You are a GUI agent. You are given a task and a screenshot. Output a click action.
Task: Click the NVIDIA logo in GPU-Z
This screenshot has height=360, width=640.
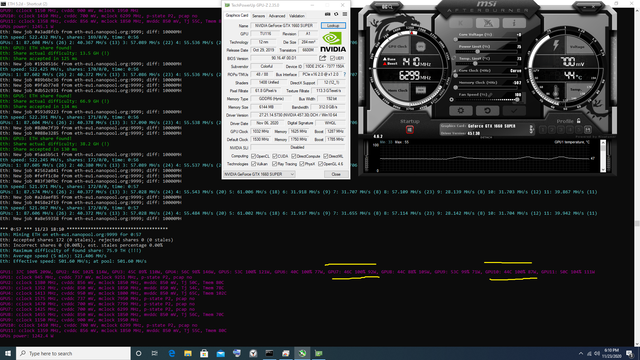click(333, 42)
